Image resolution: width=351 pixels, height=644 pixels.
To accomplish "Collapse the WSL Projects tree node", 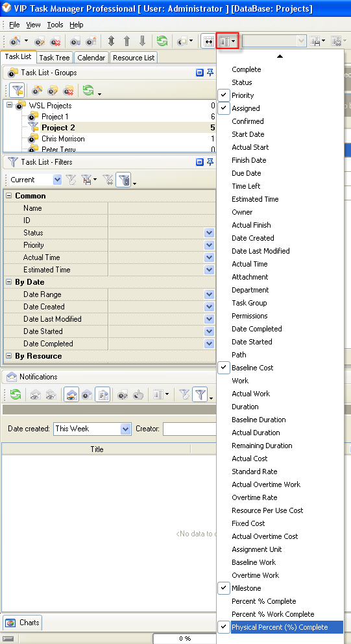I will [10, 106].
